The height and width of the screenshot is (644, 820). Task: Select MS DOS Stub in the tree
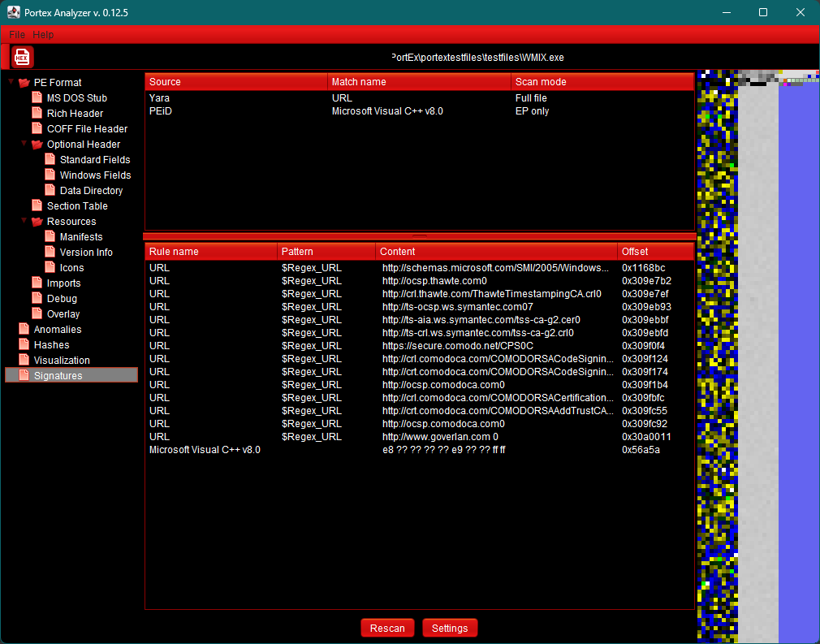point(77,97)
